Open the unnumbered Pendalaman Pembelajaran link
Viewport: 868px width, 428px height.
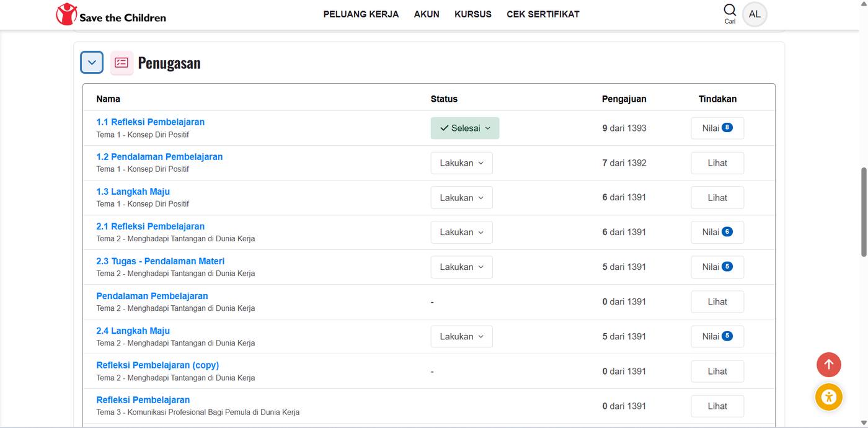click(x=153, y=296)
